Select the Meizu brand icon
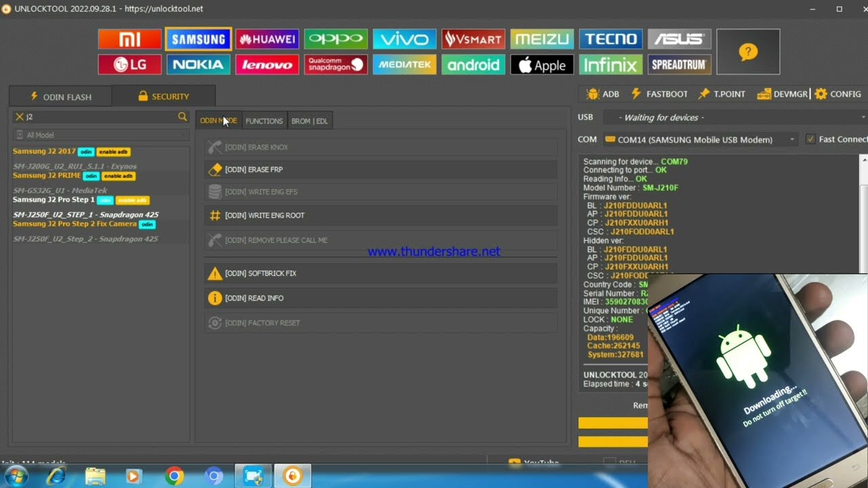The image size is (868, 488). pyautogui.click(x=542, y=39)
